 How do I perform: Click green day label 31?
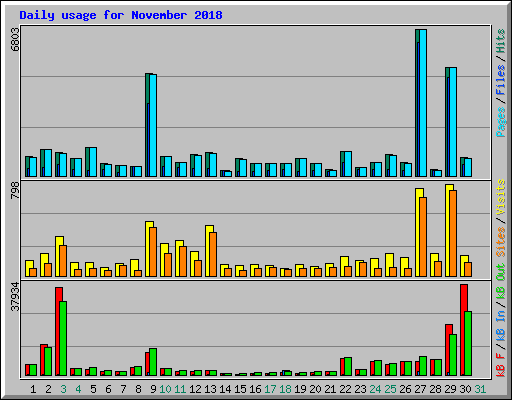click(x=480, y=389)
